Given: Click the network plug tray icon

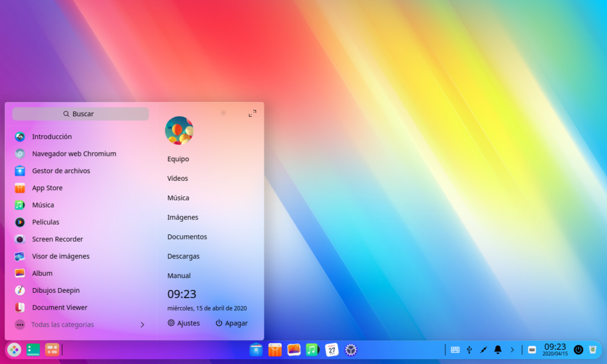Looking at the screenshot, I should [484, 350].
